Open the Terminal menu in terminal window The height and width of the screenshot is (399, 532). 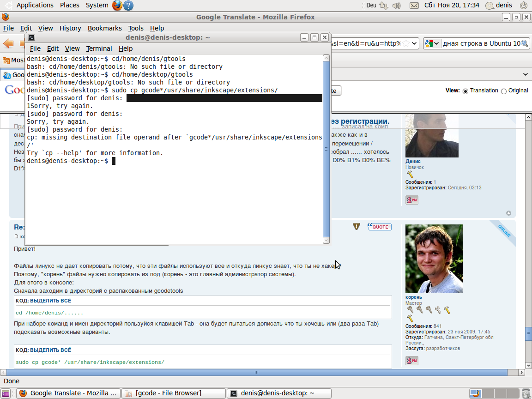click(99, 48)
